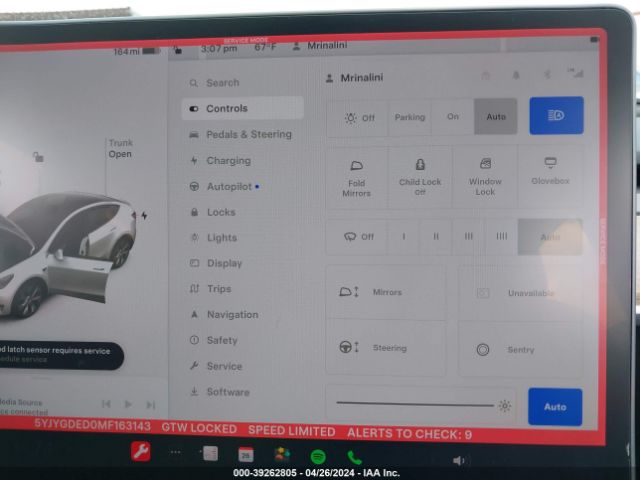Set exterior lights to Auto
640x480 pixels.
pos(496,117)
